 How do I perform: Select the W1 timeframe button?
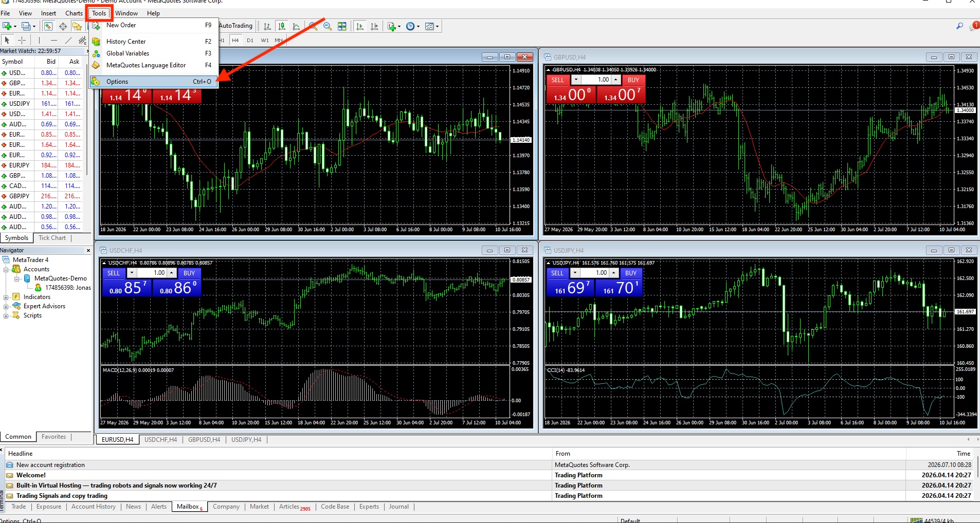click(265, 40)
